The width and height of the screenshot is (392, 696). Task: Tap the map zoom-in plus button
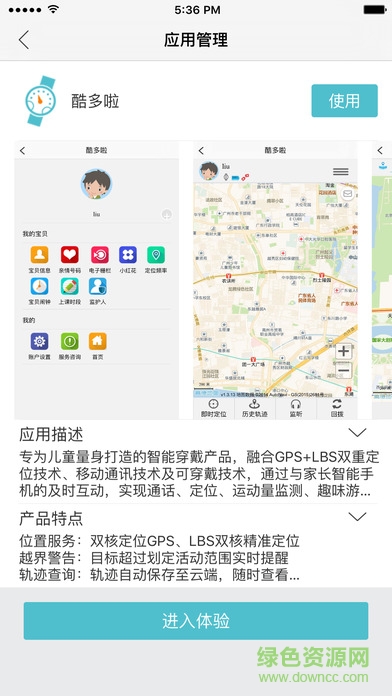click(344, 351)
